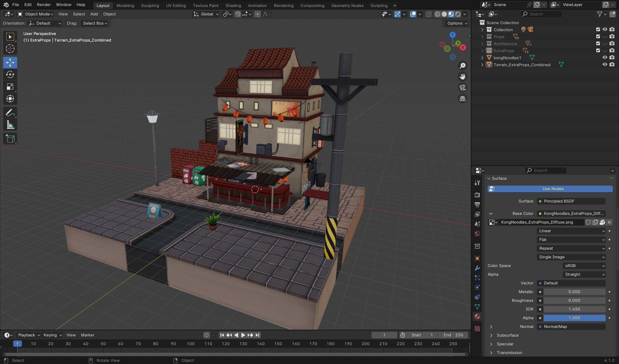Select the Rotate tool in the toolbar

tap(10, 75)
